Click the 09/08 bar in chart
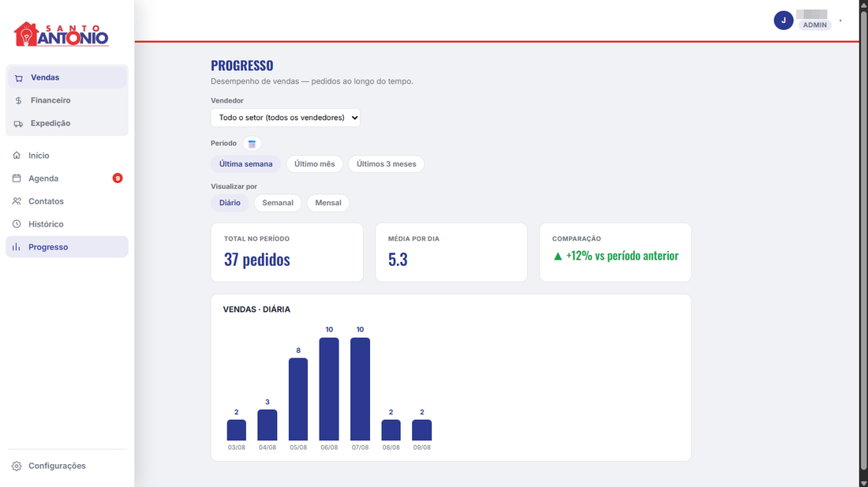Viewport: 868px width, 487px height. 422,430
